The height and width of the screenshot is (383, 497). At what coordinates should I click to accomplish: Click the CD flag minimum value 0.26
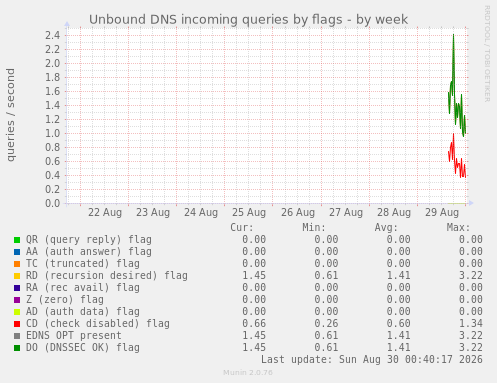tap(326, 324)
